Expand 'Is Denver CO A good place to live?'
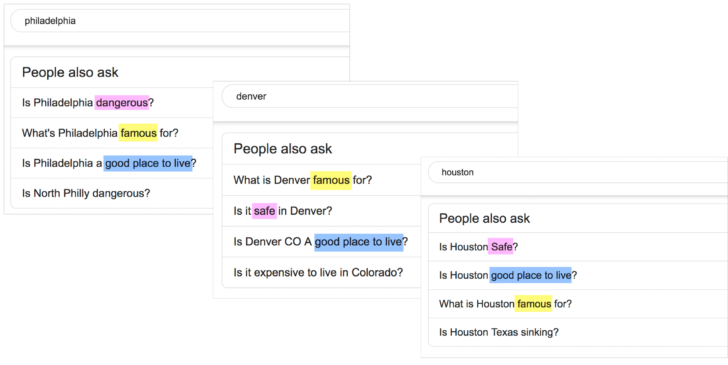728x365 pixels. pos(321,242)
